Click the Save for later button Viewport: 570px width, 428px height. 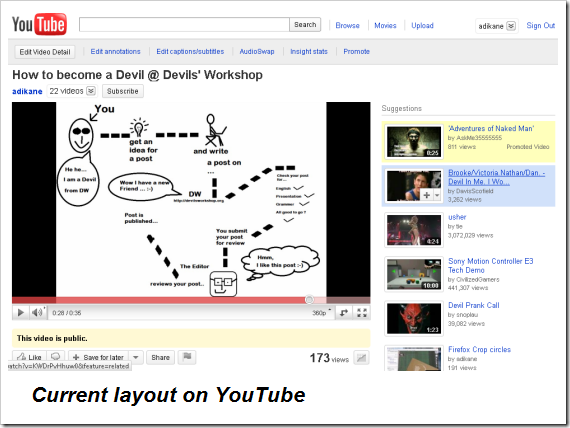click(x=99, y=357)
